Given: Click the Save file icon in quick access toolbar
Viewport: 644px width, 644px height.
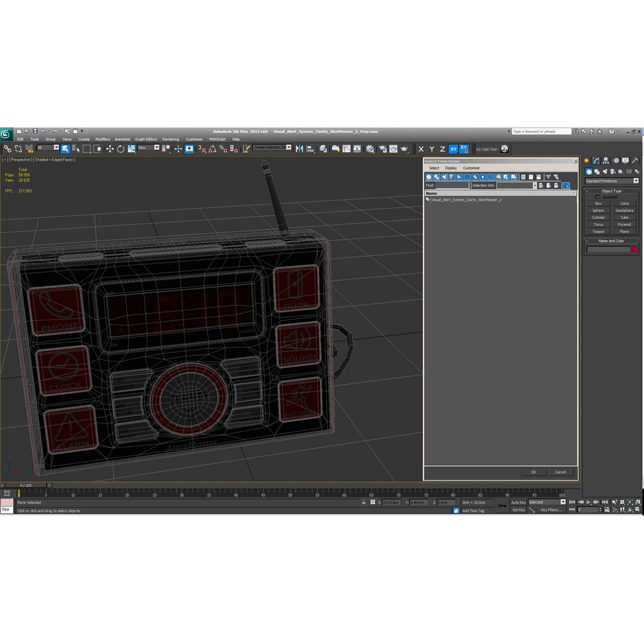Looking at the screenshot, I should [x=35, y=131].
